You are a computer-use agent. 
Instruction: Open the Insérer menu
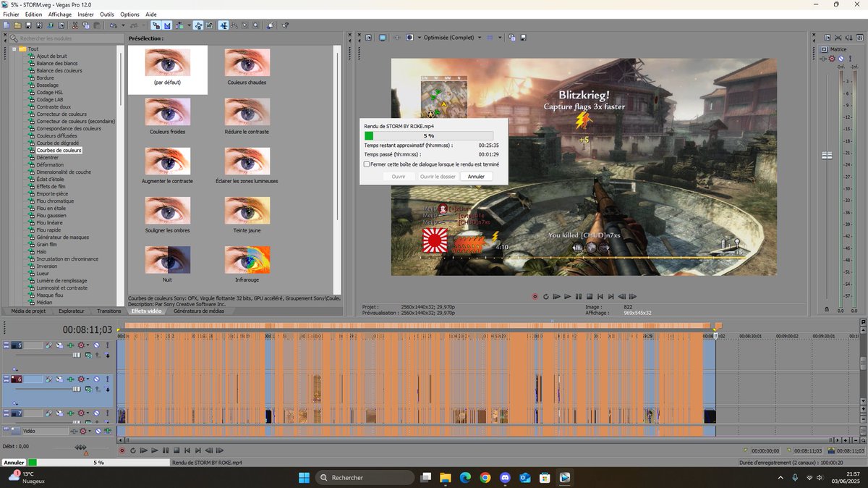click(85, 14)
